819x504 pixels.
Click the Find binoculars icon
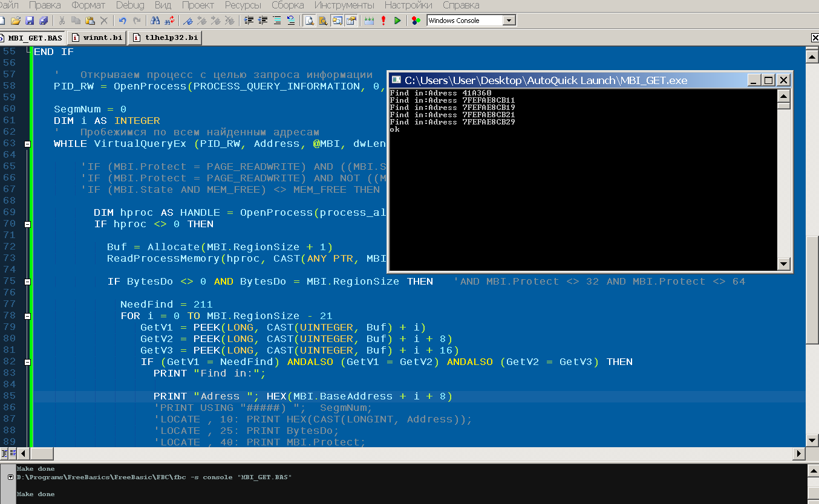(155, 21)
